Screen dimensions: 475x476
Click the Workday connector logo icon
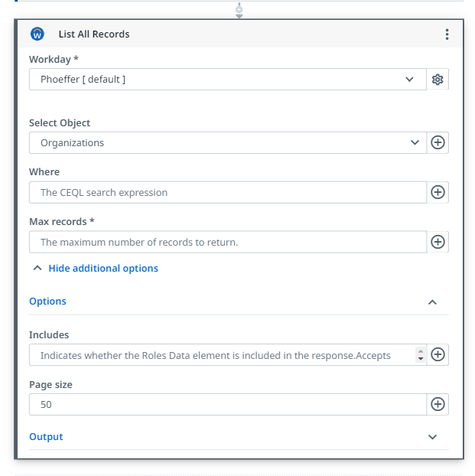(x=37, y=34)
